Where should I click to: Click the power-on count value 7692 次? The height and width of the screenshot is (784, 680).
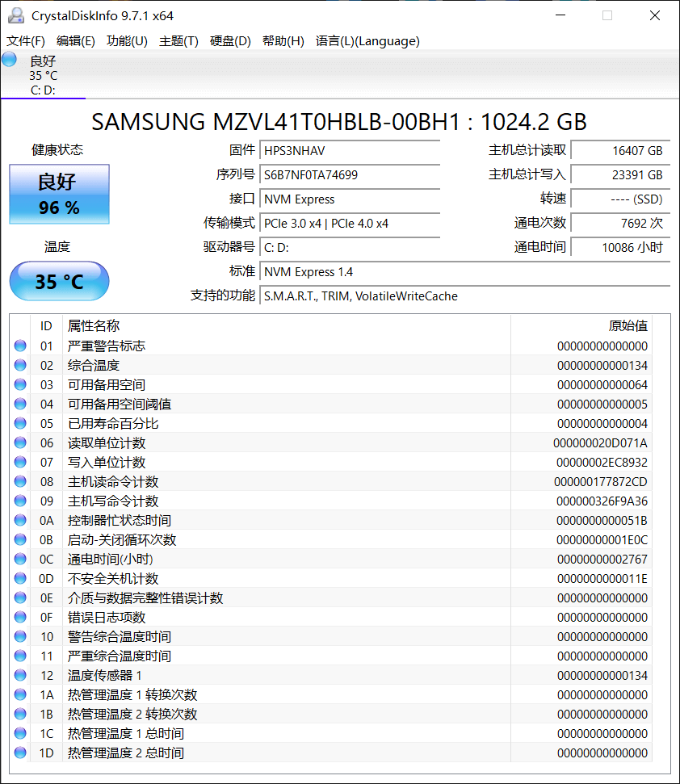tap(620, 224)
